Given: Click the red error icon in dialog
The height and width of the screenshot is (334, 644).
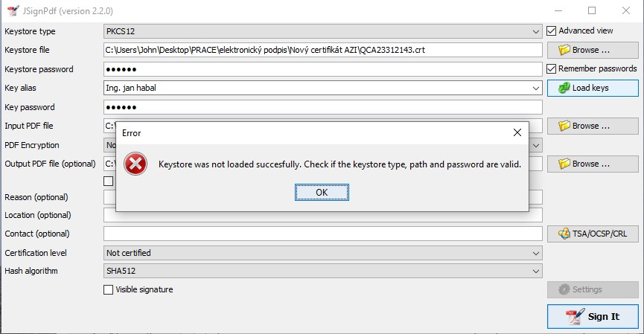Looking at the screenshot, I should pos(136,164).
